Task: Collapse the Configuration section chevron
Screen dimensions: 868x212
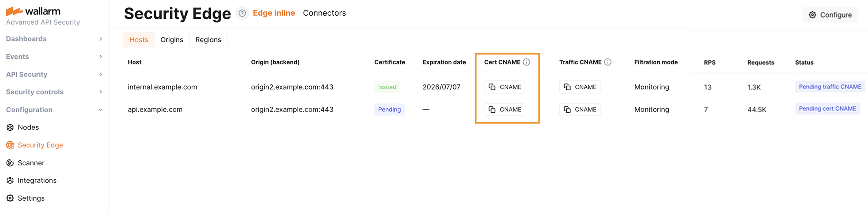Action: (100, 110)
